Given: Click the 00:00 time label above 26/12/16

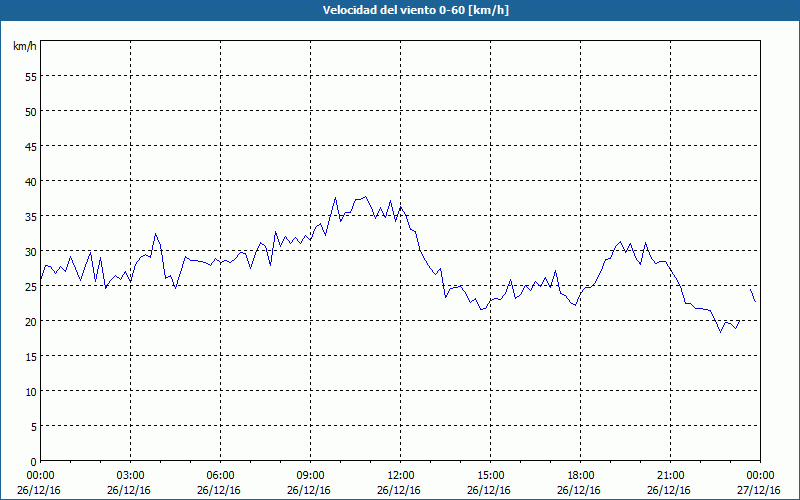Looking at the screenshot, I should pyautogui.click(x=40, y=476).
